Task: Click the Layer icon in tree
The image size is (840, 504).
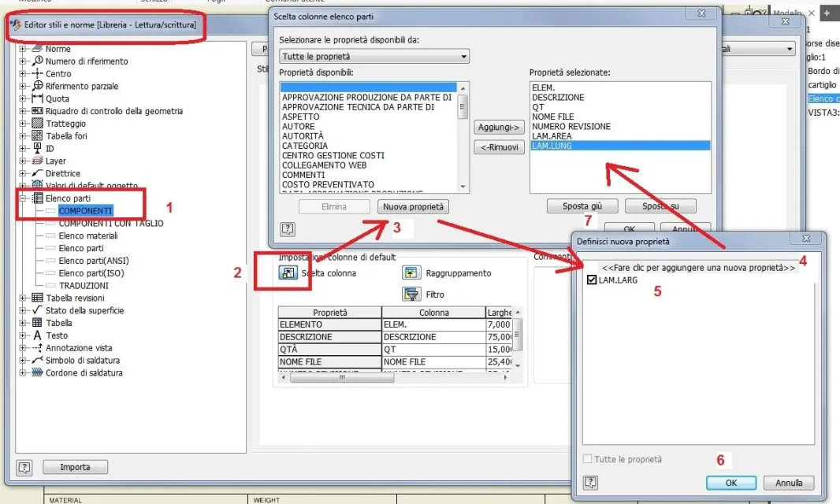Action: pyautogui.click(x=38, y=161)
